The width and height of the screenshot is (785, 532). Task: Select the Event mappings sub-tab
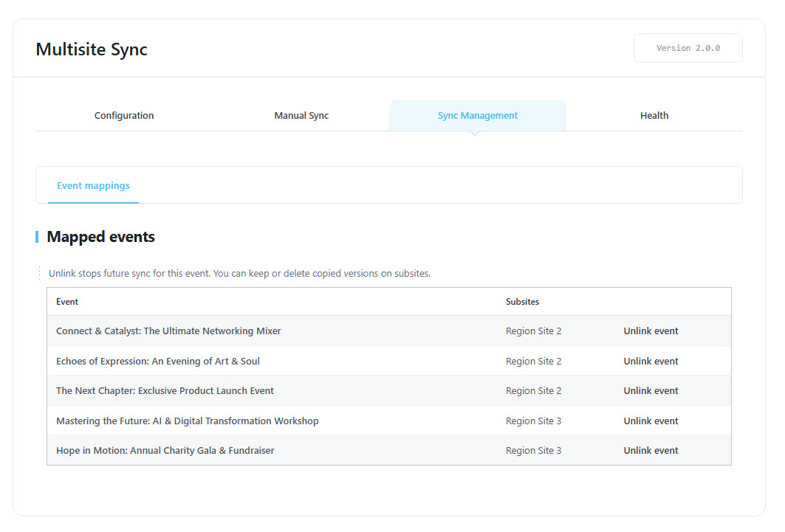(93, 185)
